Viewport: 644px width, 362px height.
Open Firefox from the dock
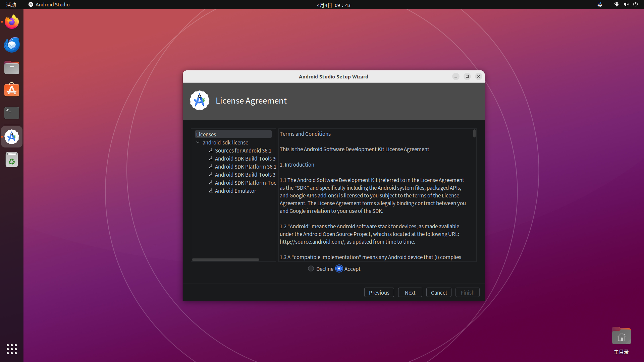(12, 22)
